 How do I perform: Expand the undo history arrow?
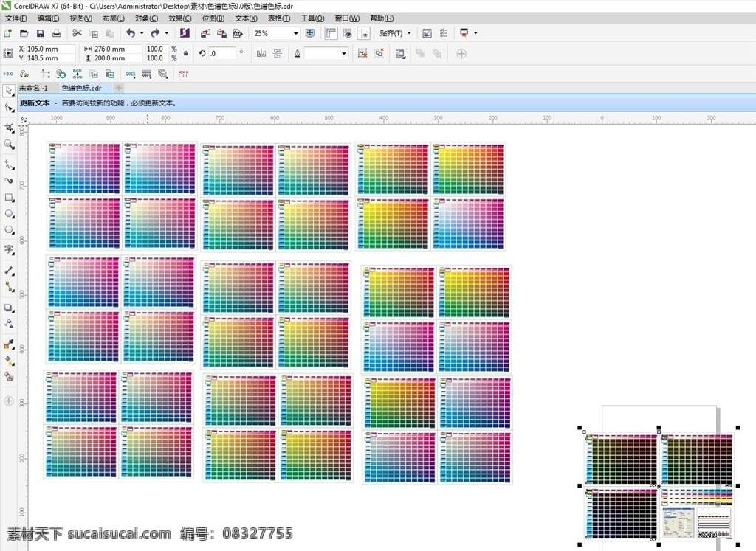(142, 33)
